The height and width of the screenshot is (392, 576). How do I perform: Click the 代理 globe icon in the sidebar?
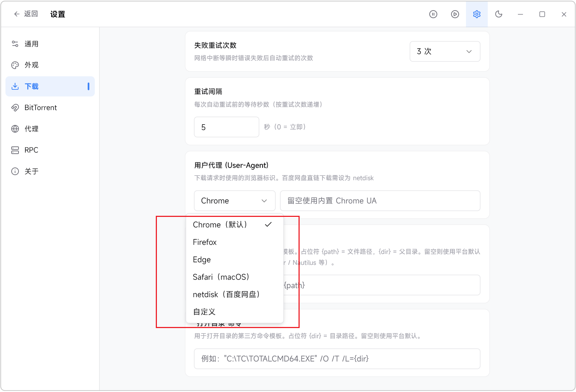15,129
